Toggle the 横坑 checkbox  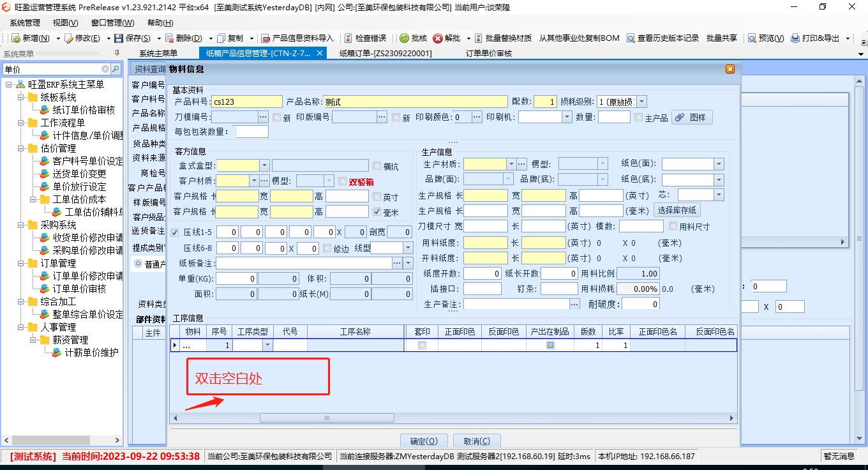coord(377,166)
